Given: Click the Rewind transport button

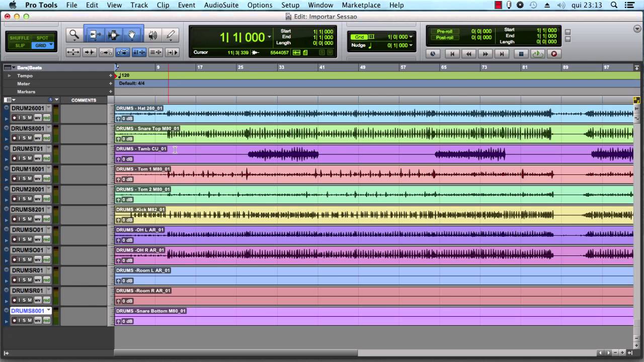Looking at the screenshot, I should pyautogui.click(x=469, y=54).
